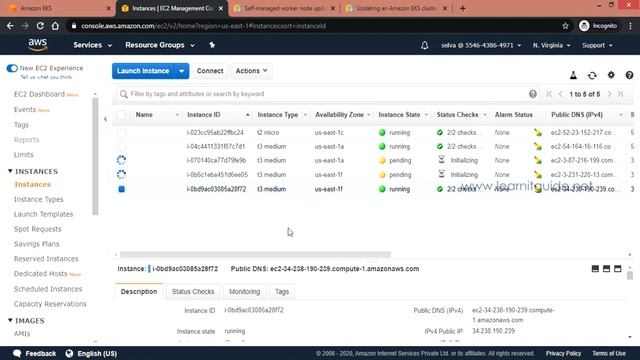Click browser back arrow
This screenshot has width=640, height=360.
[x=10, y=26]
